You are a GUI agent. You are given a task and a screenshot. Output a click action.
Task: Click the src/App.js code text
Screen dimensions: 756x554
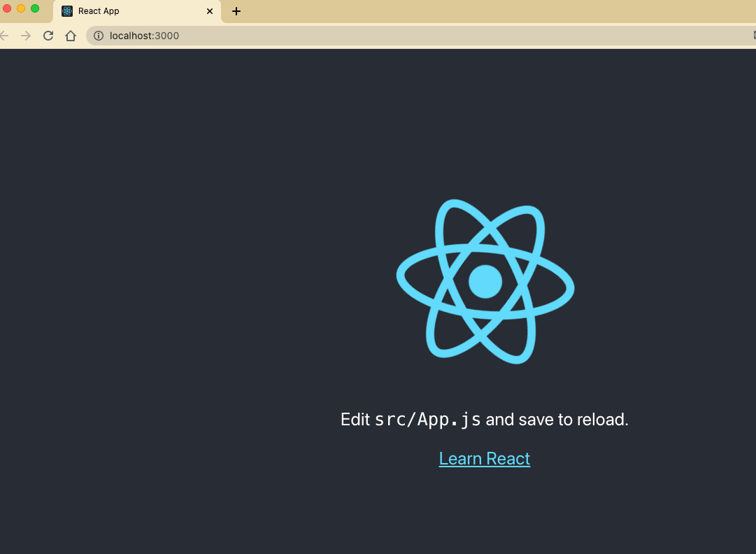coord(428,420)
